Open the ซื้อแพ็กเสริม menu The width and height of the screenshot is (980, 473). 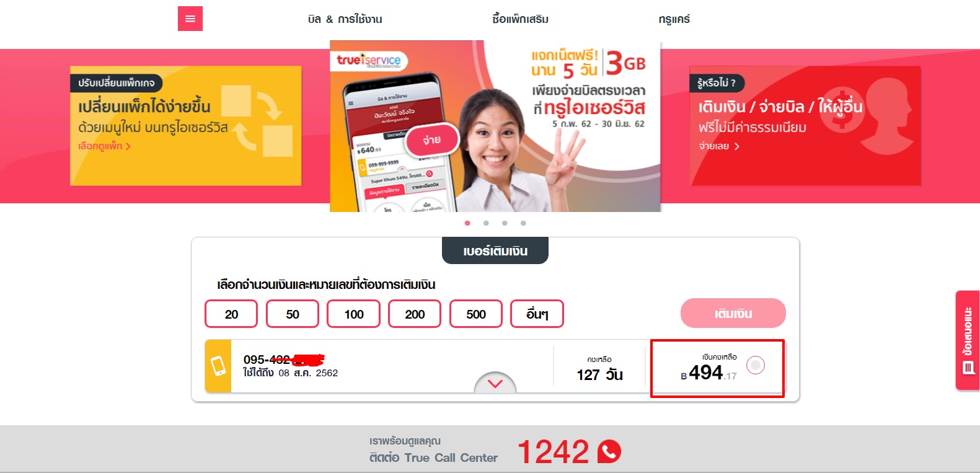coord(520,19)
